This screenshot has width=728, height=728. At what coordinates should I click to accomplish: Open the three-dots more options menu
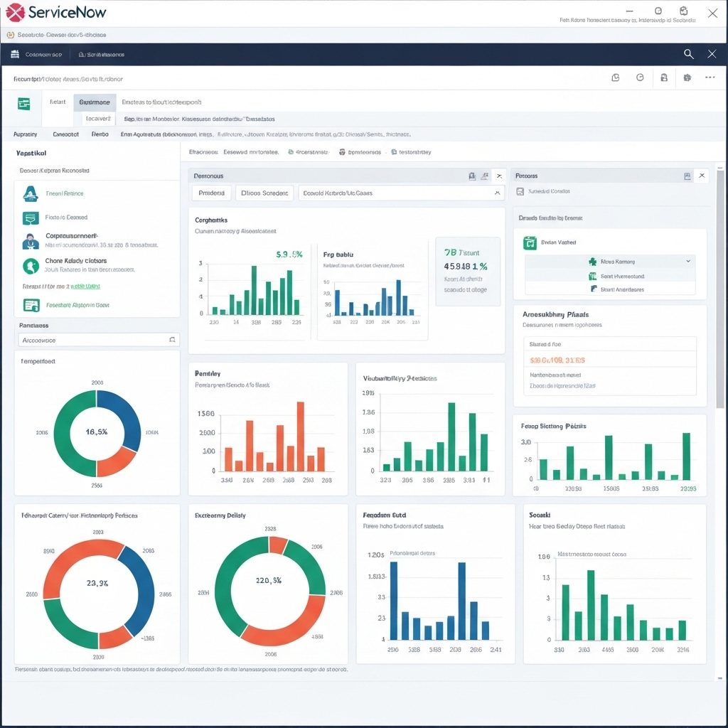pyautogui.click(x=710, y=77)
